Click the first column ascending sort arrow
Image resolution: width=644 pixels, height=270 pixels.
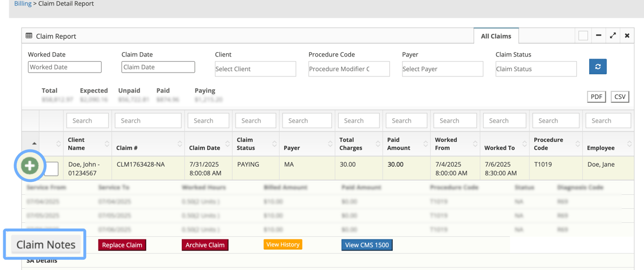tap(34, 143)
